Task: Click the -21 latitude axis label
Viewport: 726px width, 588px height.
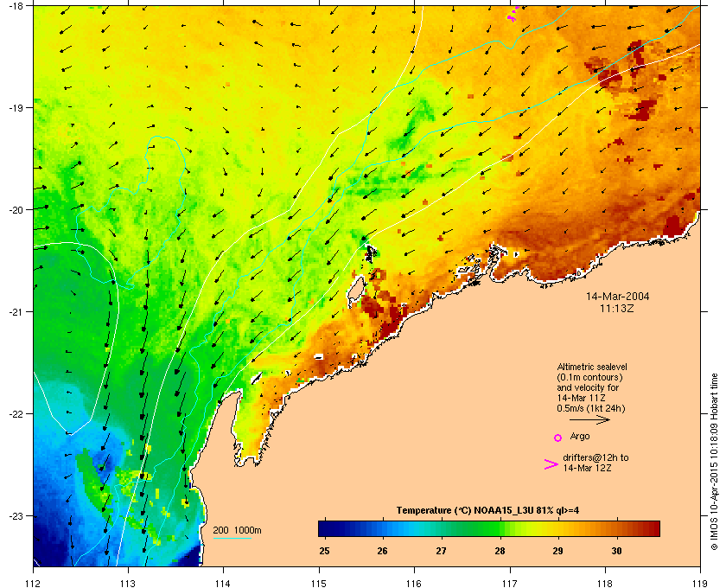Action: pos(16,312)
